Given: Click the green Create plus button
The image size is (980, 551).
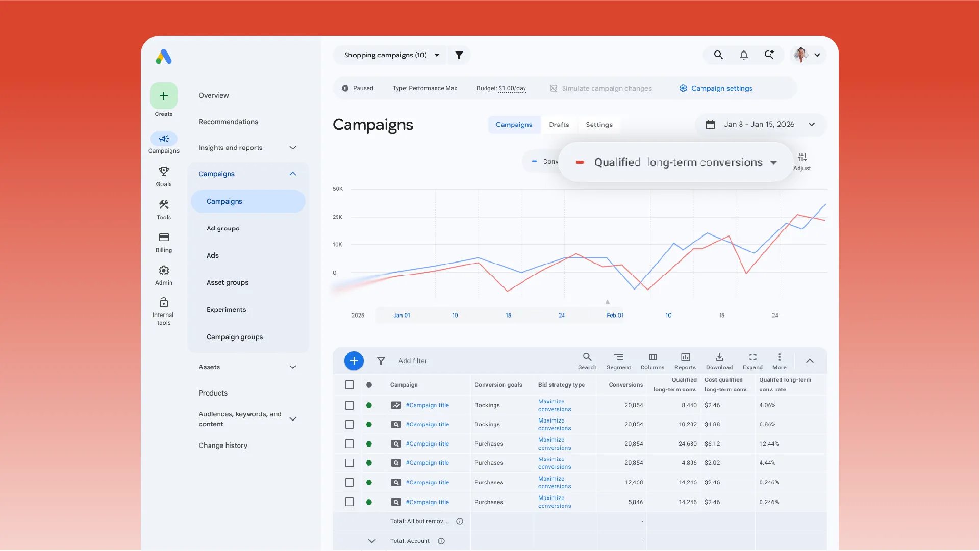Looking at the screenshot, I should [x=164, y=96].
